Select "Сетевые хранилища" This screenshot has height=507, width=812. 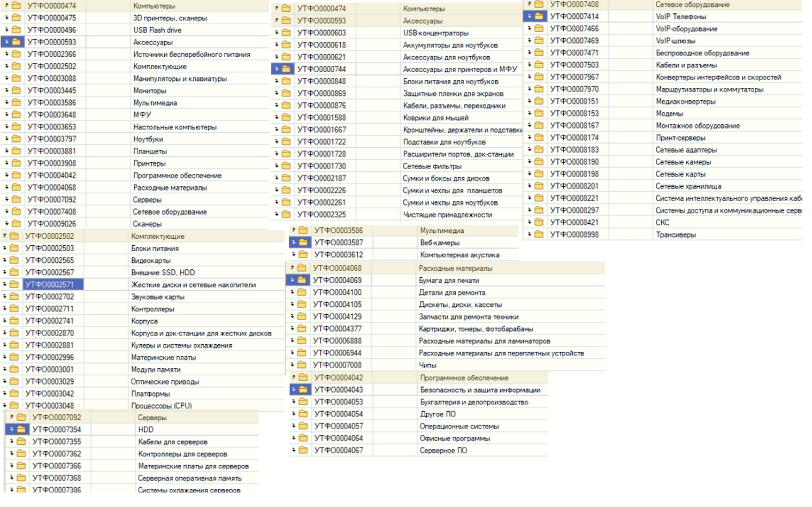click(688, 186)
